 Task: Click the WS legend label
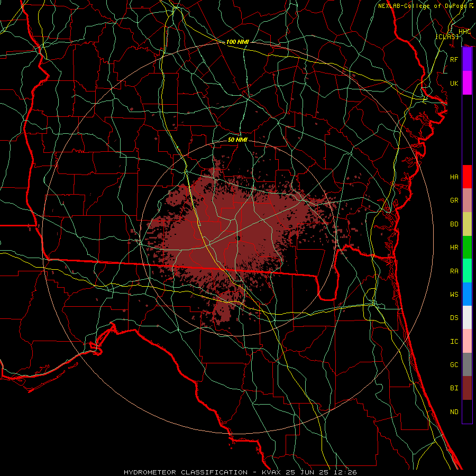454,294
